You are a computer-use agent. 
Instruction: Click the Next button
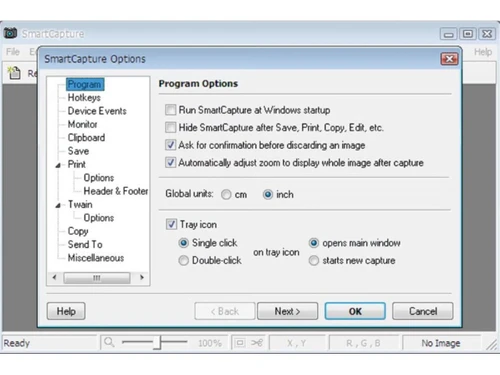tap(287, 311)
